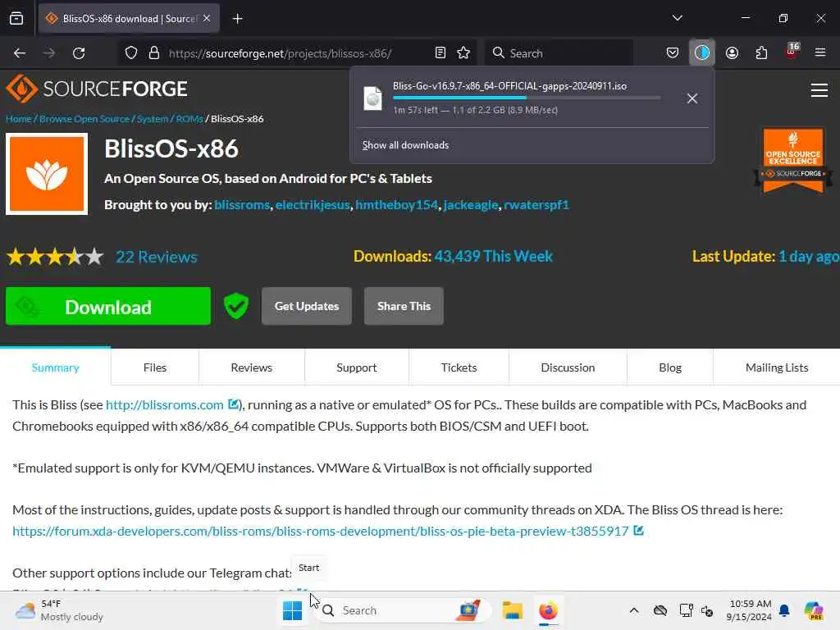Viewport: 840px width, 630px height.
Task: Open System breadcrumb link
Action: click(153, 119)
